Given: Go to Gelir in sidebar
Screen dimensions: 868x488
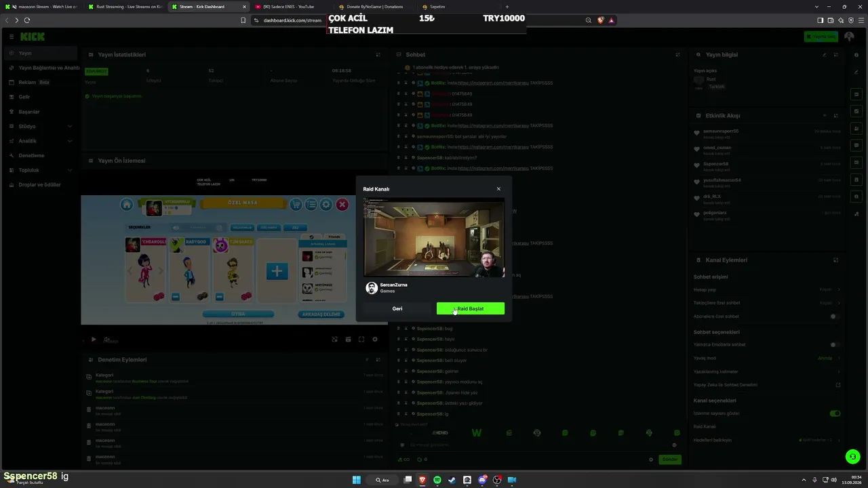Looking at the screenshot, I should 24,97.
